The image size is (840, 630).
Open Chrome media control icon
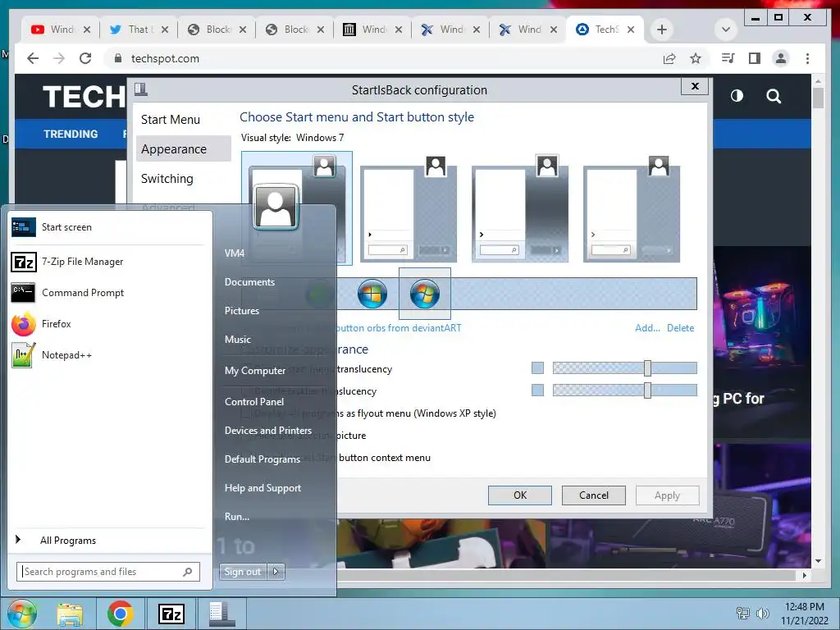tap(728, 58)
